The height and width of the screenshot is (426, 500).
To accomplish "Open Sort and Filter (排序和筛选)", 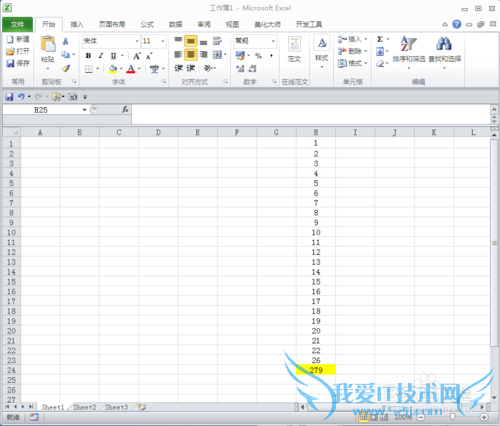I will (409, 52).
